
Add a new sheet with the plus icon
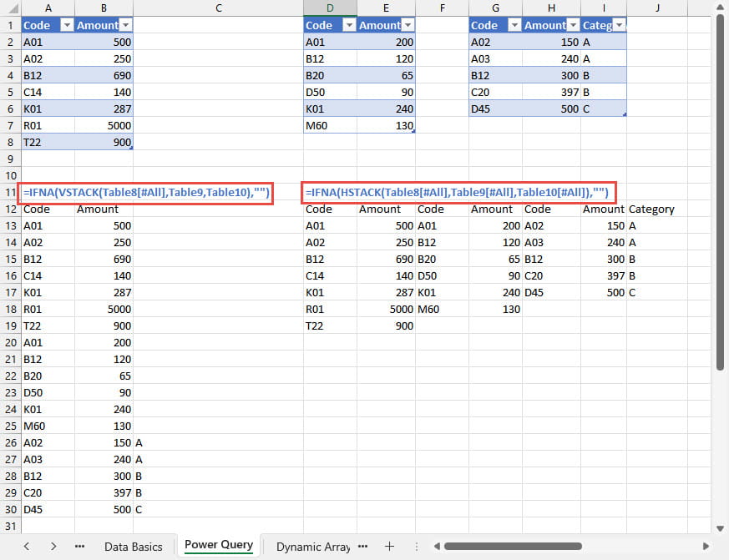click(x=389, y=546)
